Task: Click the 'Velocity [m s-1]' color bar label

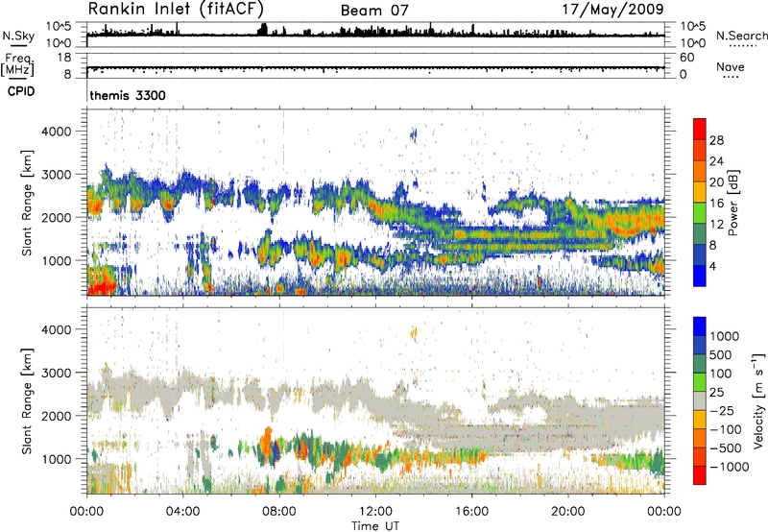Action: [758, 400]
